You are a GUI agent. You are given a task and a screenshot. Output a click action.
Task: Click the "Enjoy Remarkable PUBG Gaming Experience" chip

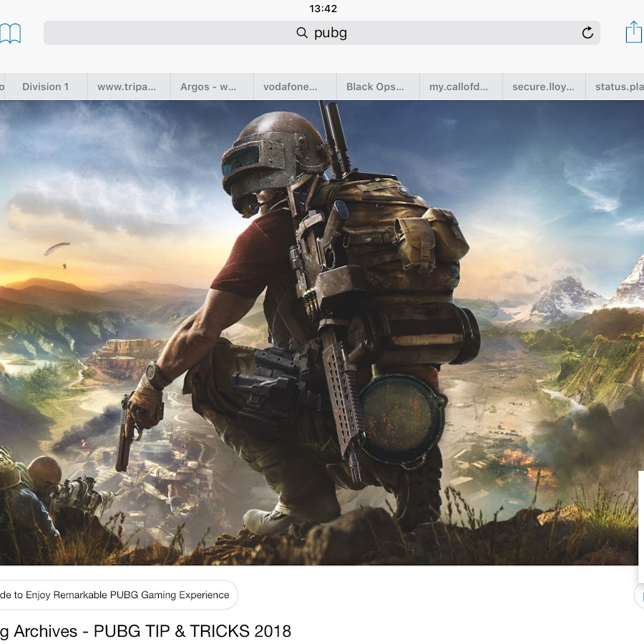118,595
